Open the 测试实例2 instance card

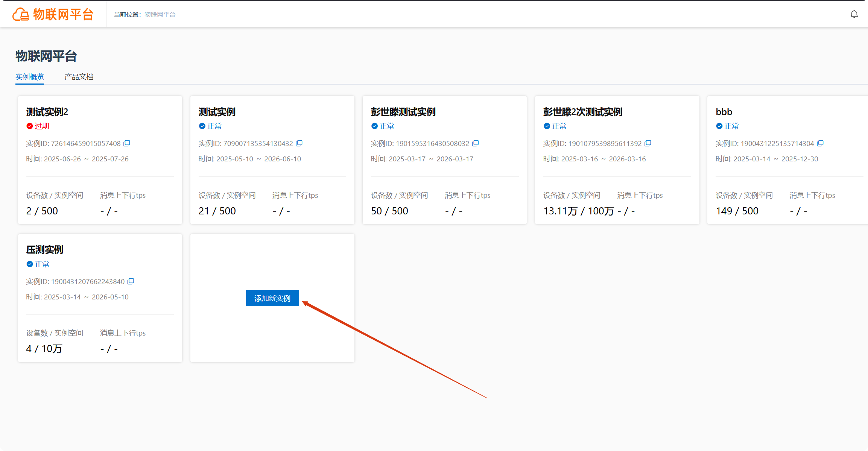(100, 160)
